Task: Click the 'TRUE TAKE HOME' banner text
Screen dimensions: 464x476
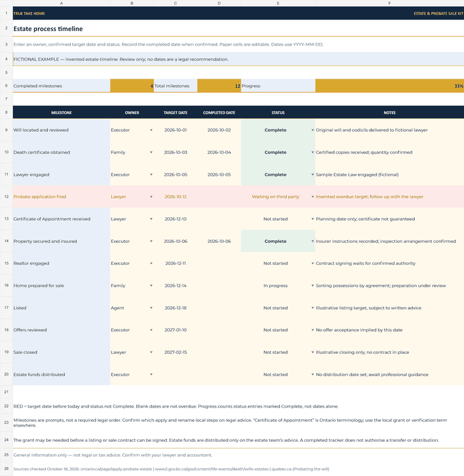Action: (29, 13)
